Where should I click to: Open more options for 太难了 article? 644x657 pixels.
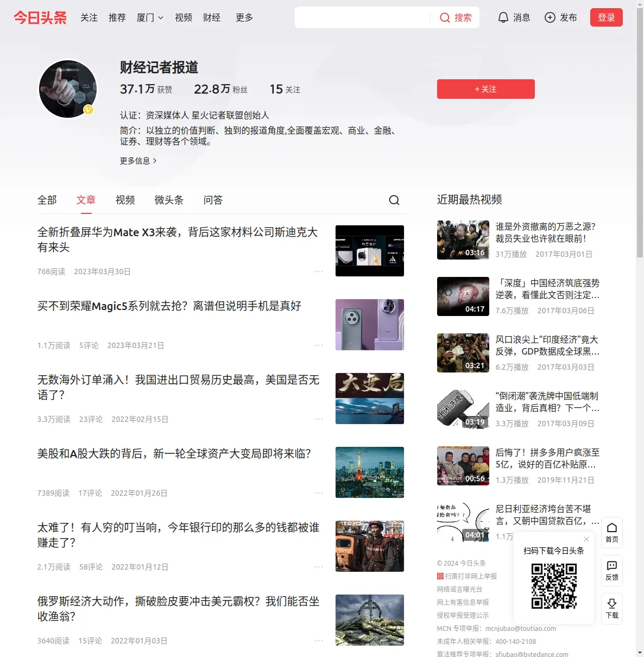coord(319,567)
